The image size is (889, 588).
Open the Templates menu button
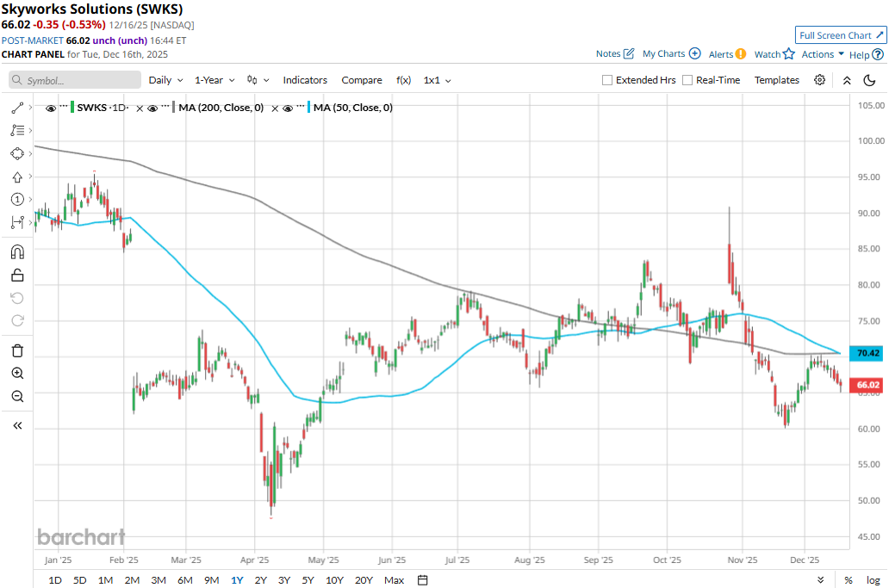pyautogui.click(x=777, y=80)
